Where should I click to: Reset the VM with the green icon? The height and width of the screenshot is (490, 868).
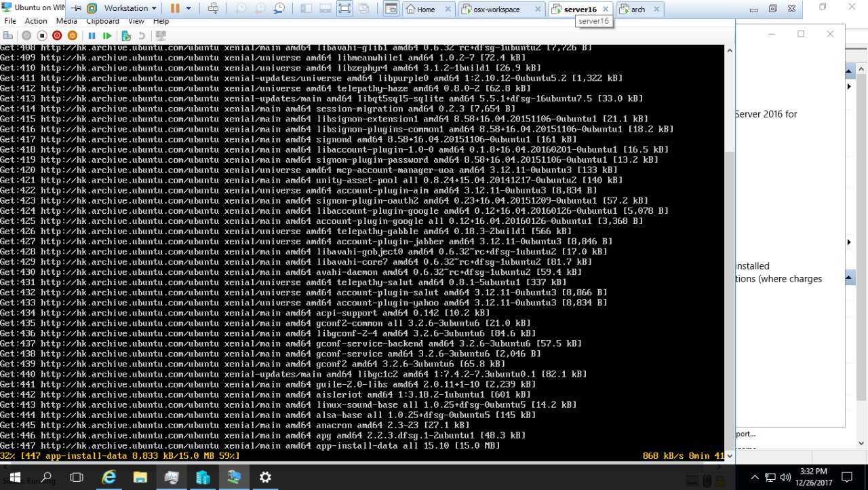[107, 35]
